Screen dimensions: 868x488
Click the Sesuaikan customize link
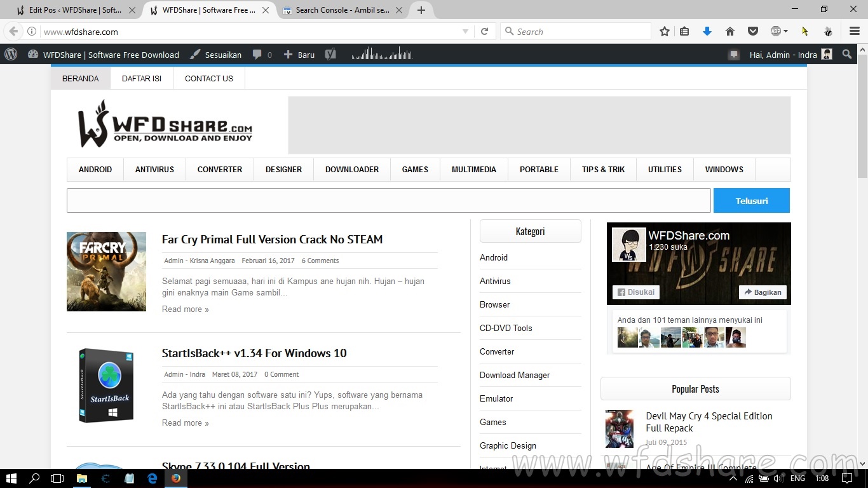tap(216, 55)
